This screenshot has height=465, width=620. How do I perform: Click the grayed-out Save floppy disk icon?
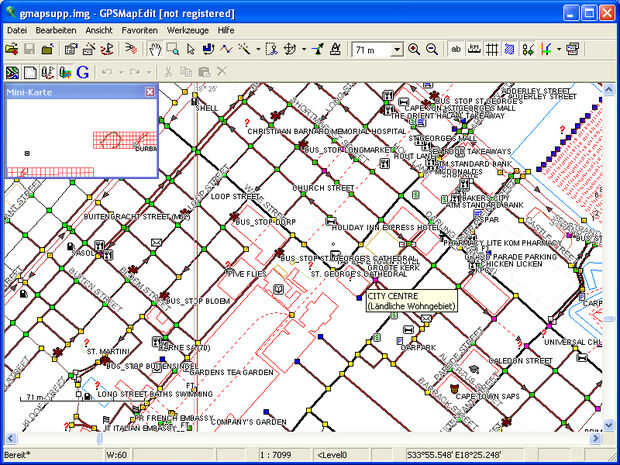[29, 49]
